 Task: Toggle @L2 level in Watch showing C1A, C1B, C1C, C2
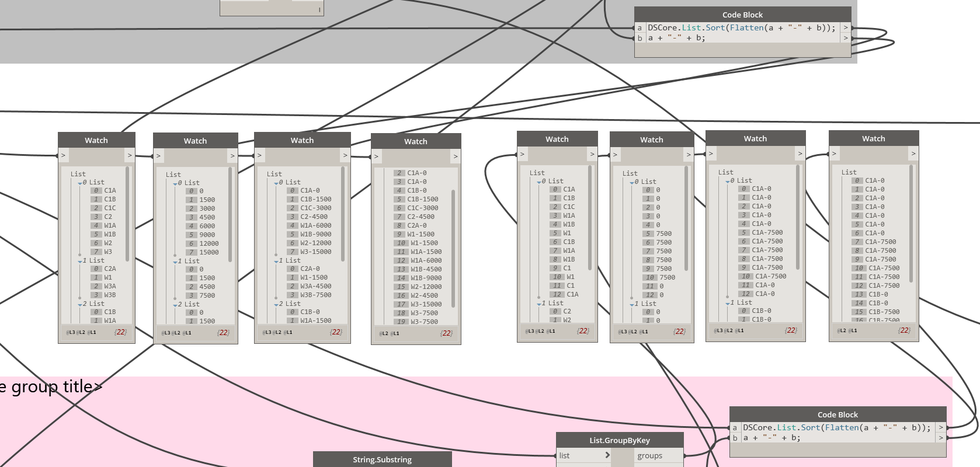[x=81, y=332]
